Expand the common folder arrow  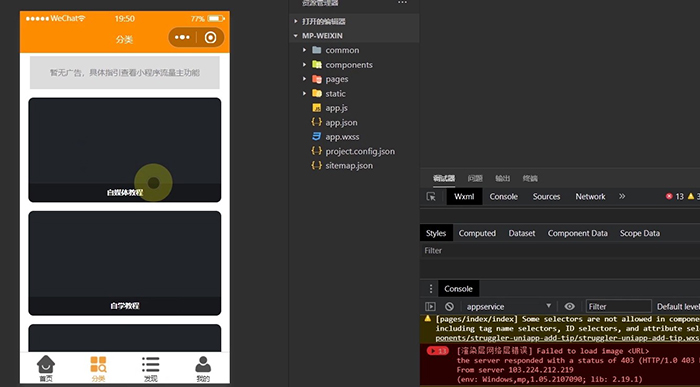coord(304,50)
